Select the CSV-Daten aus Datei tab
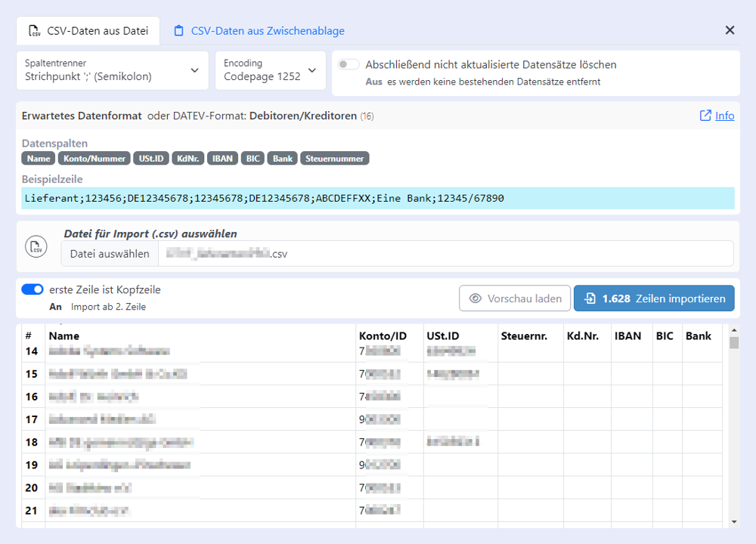 tap(88, 30)
